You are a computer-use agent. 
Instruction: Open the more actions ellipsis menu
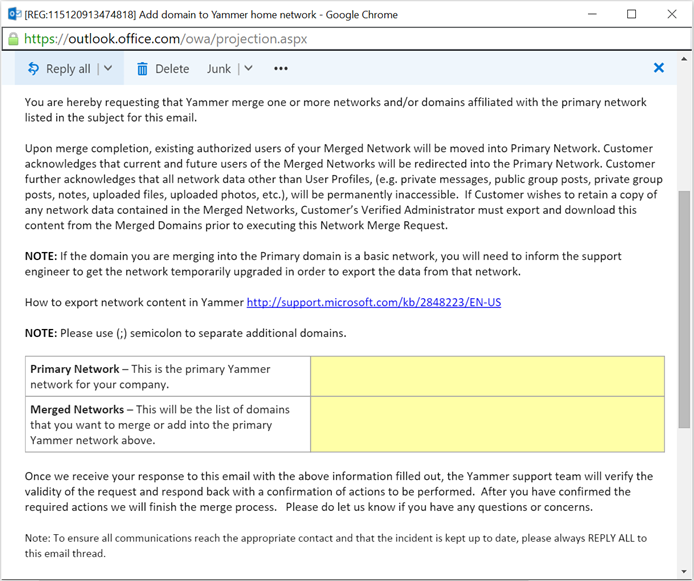tap(281, 69)
